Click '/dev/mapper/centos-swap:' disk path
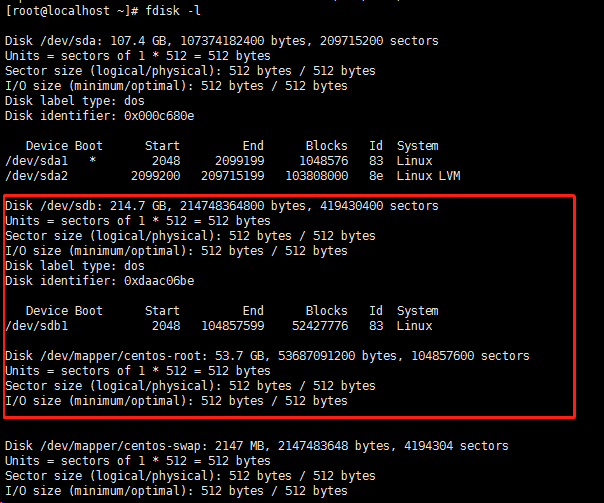 (x=124, y=446)
